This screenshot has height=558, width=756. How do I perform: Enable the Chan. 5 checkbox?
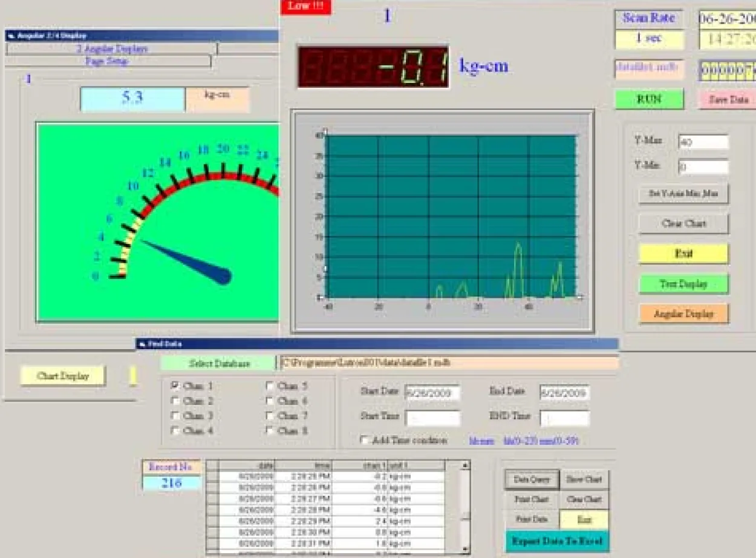pos(270,386)
